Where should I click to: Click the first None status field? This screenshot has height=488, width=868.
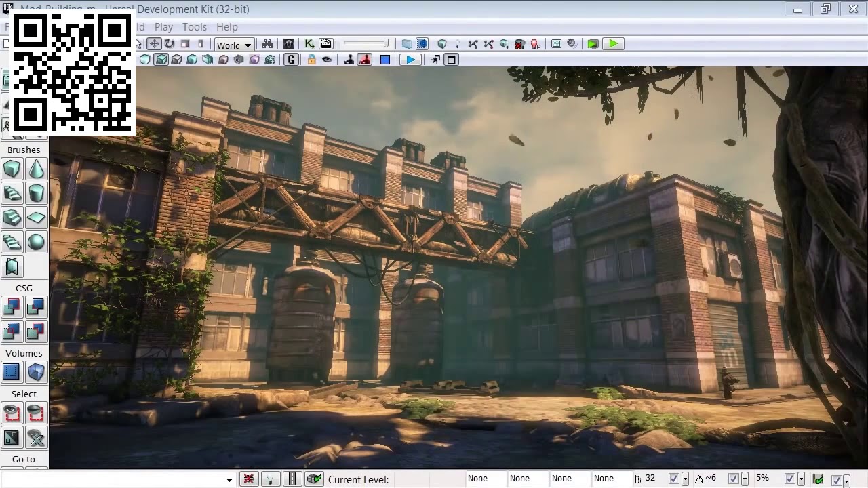pos(486,479)
